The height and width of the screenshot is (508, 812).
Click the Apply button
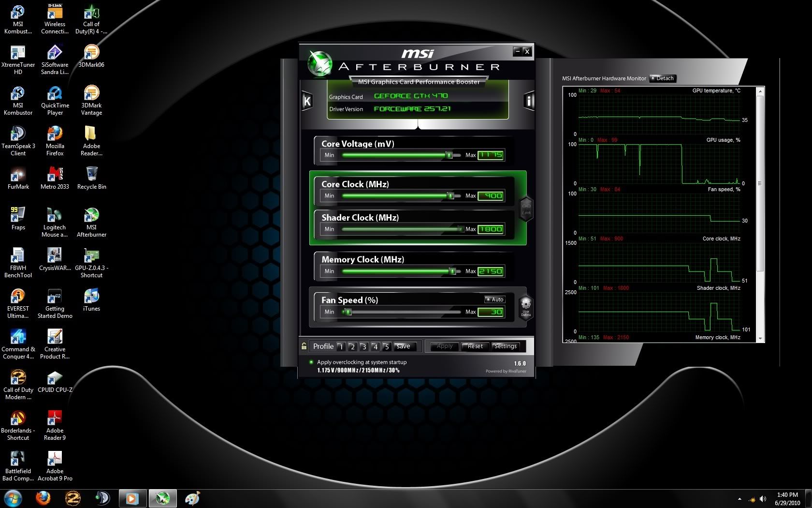coord(444,346)
